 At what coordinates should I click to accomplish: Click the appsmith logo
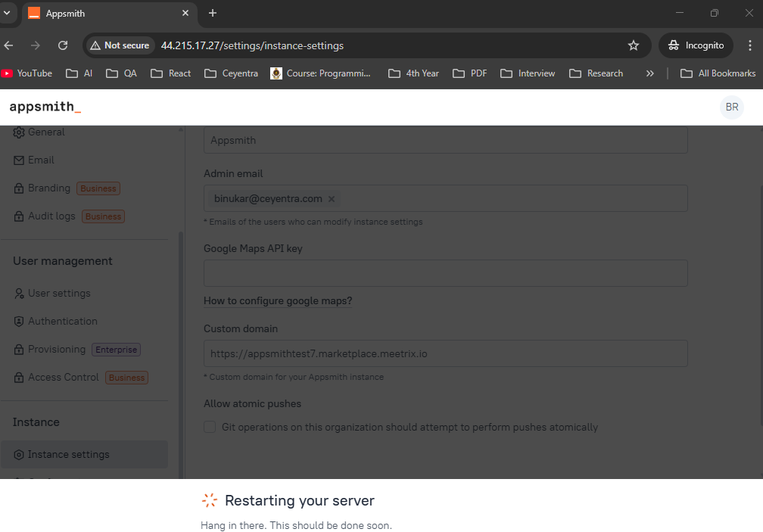point(45,107)
